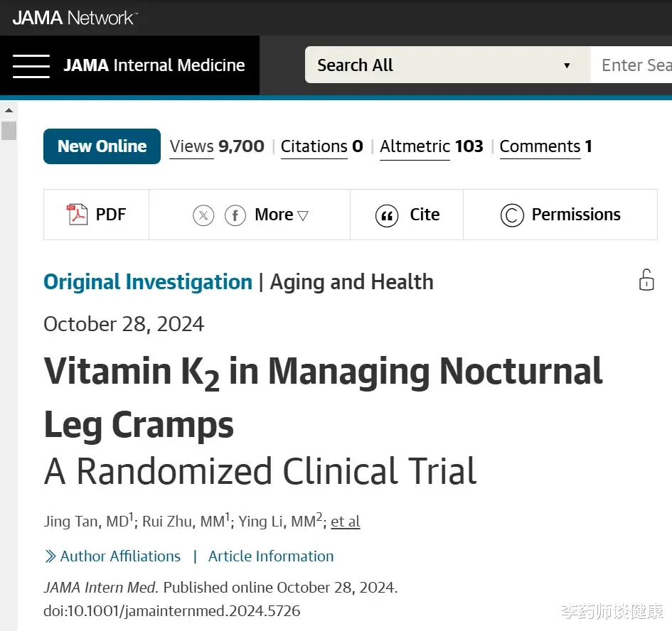This screenshot has width=672, height=631.
Task: Share article on Facebook icon
Action: pyautogui.click(x=235, y=215)
